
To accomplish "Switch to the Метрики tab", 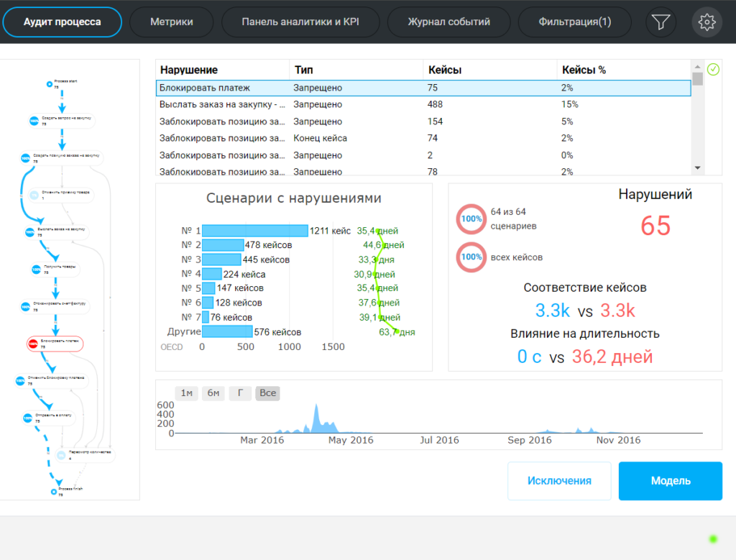I will pos(171,22).
